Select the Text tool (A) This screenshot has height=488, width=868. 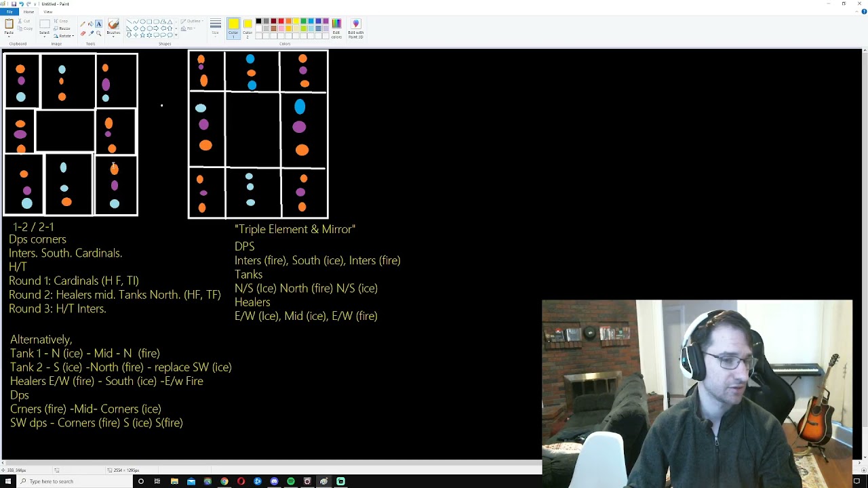pyautogui.click(x=98, y=24)
